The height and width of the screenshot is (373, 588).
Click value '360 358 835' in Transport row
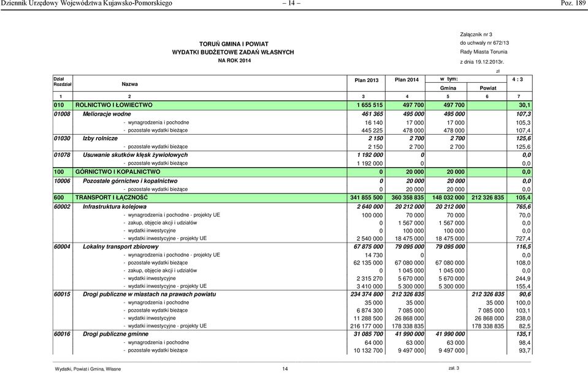(407, 197)
